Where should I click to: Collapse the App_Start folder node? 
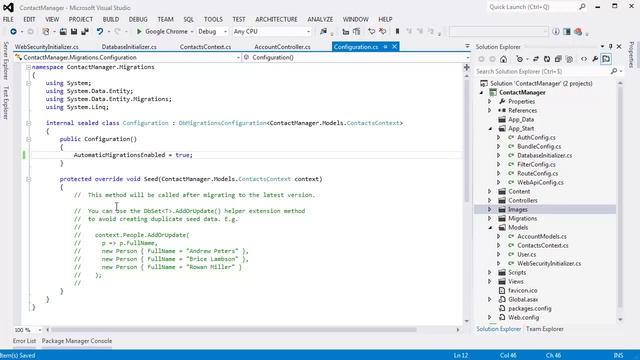tap(490, 129)
